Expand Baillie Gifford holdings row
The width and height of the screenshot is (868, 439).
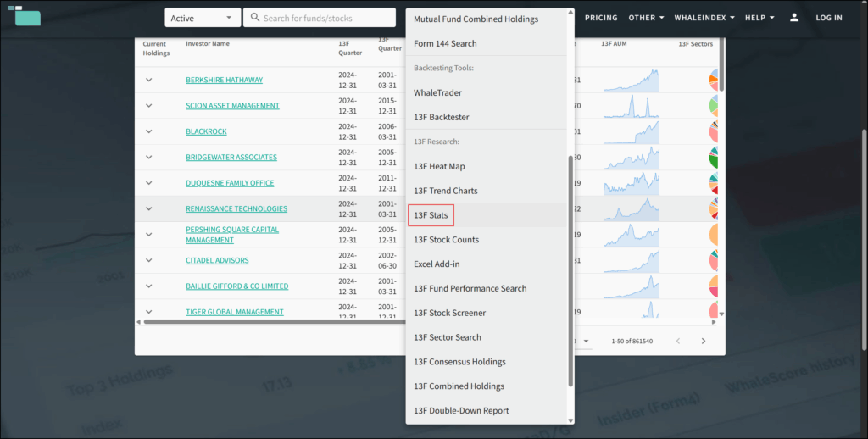[149, 286]
